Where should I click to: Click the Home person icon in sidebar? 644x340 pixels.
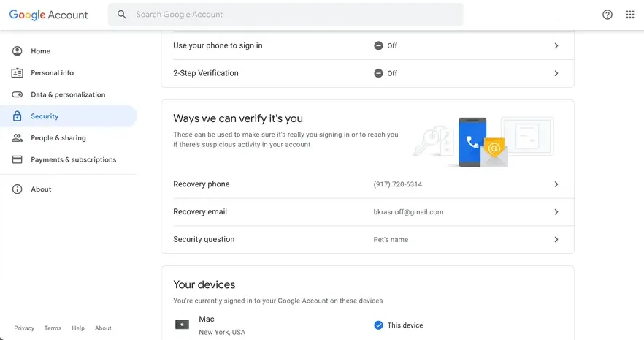18,51
